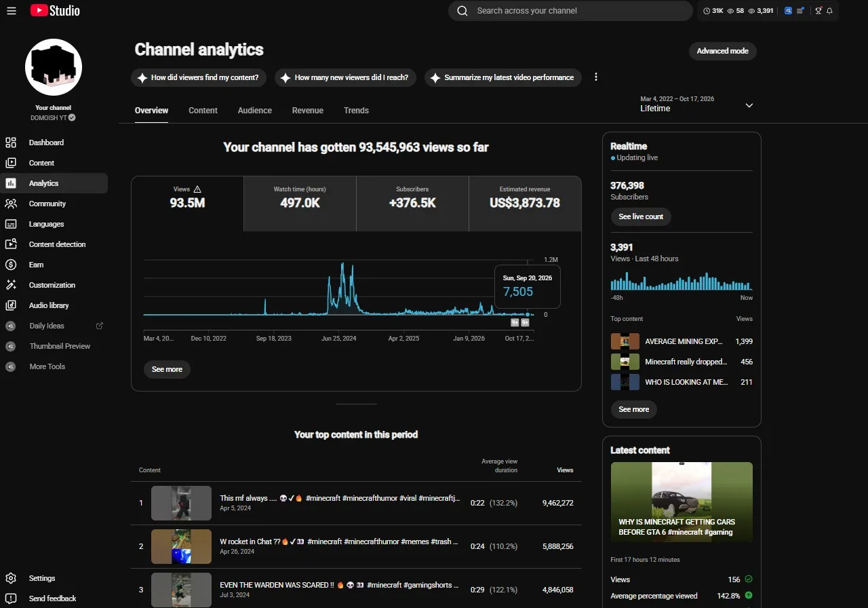Click the Advanced mode button
868x608 pixels.
tap(723, 51)
